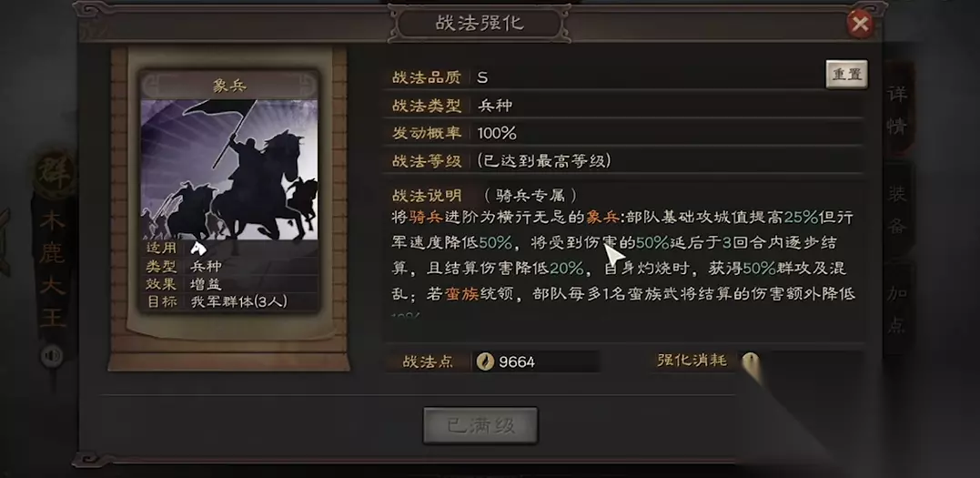Switch to the 详情 side tab
Screen dimensions: 980x478
[x=899, y=110]
